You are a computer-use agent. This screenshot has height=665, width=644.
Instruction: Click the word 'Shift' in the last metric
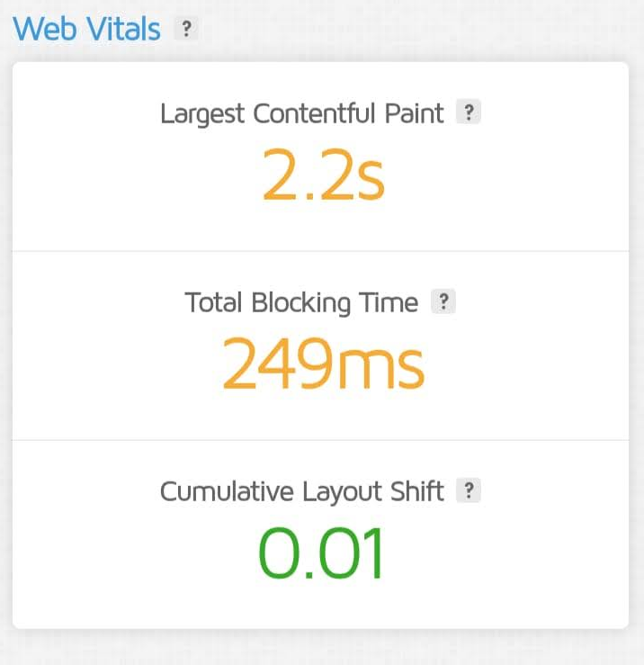tap(416, 491)
